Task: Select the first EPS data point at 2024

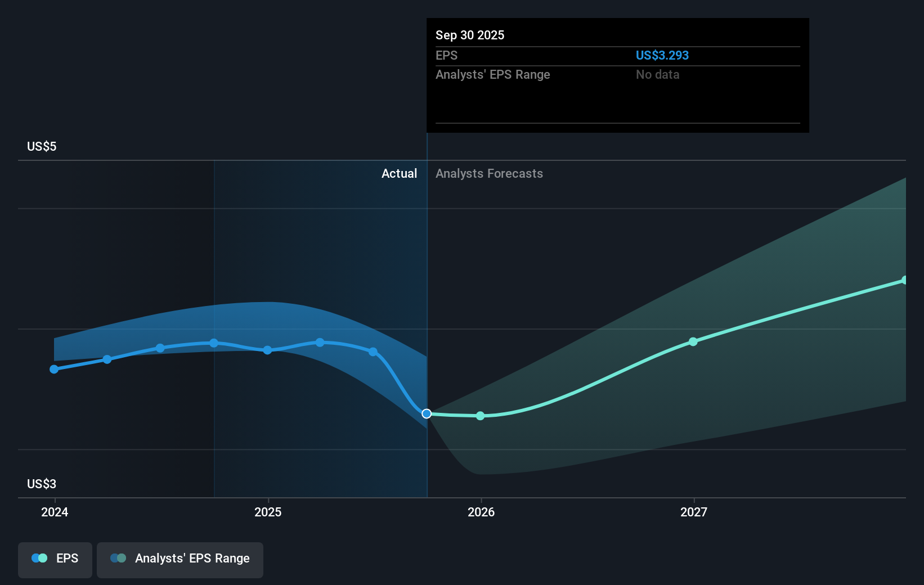Action: (54, 369)
